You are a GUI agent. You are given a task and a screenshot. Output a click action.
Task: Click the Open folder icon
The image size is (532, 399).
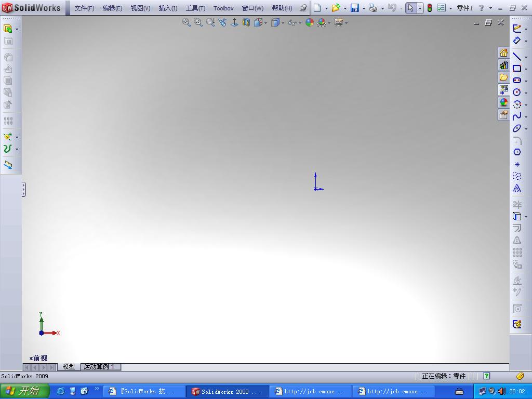[x=336, y=8]
